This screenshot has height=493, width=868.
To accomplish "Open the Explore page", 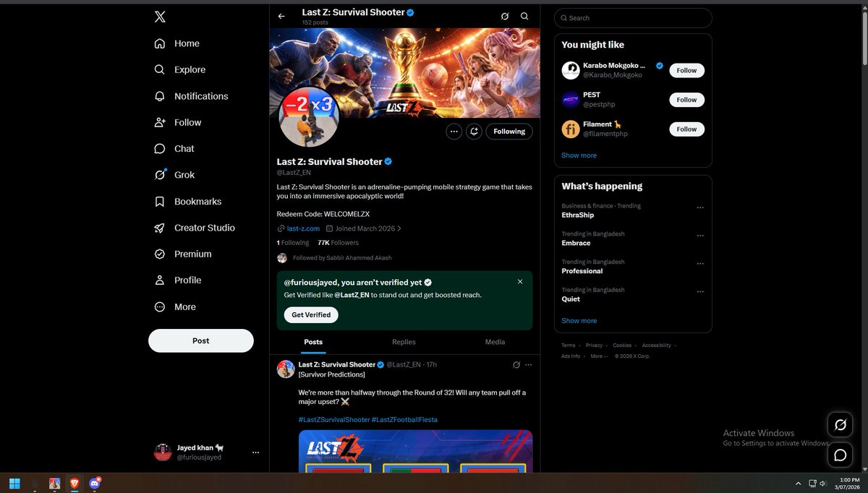I will (179, 69).
